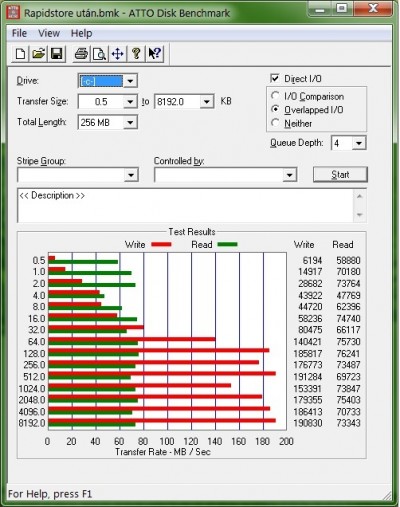The height and width of the screenshot is (507, 400).
Task: Open the Drive dropdown
Action: (130, 81)
